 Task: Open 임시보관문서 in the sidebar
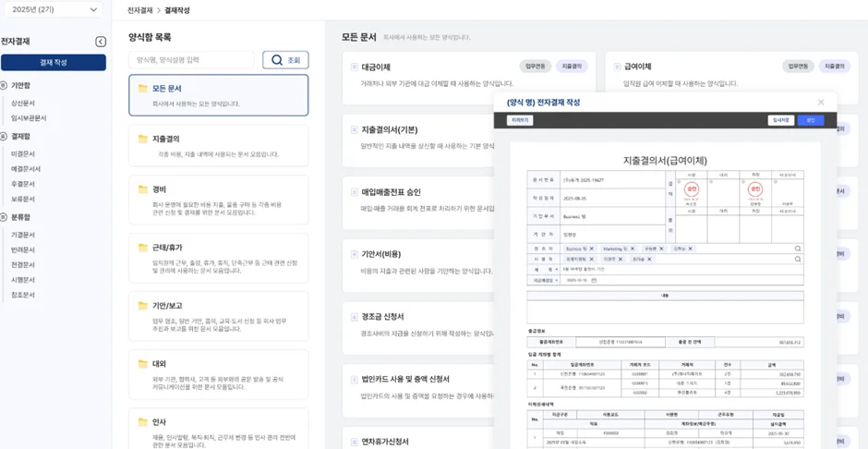pyautogui.click(x=29, y=118)
